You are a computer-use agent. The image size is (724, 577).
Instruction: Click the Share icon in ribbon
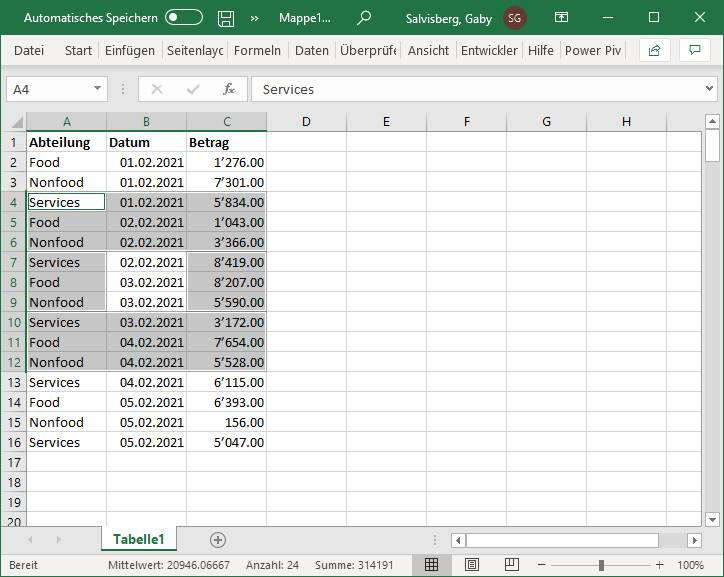(655, 50)
